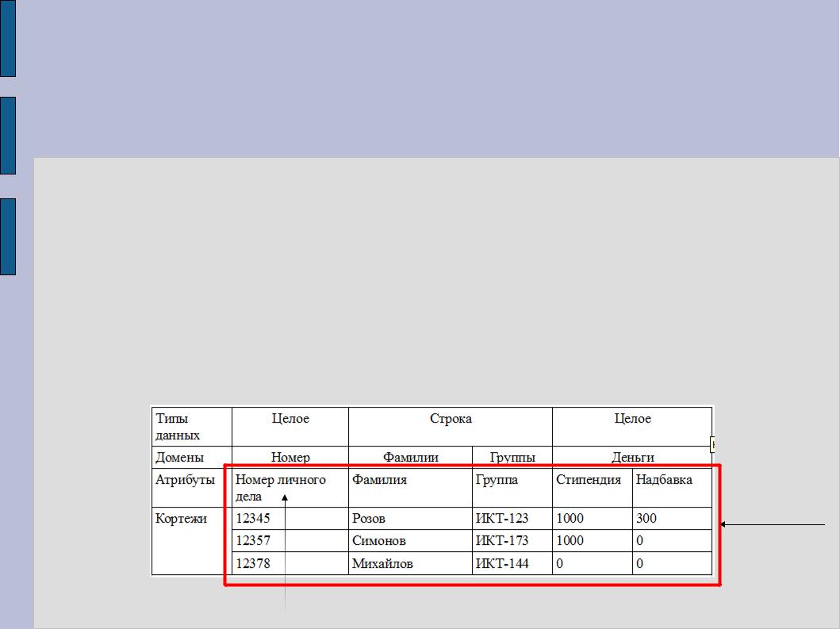Select the 'Атрибуты' row header
Screen dimensions: 840x629
(192, 488)
